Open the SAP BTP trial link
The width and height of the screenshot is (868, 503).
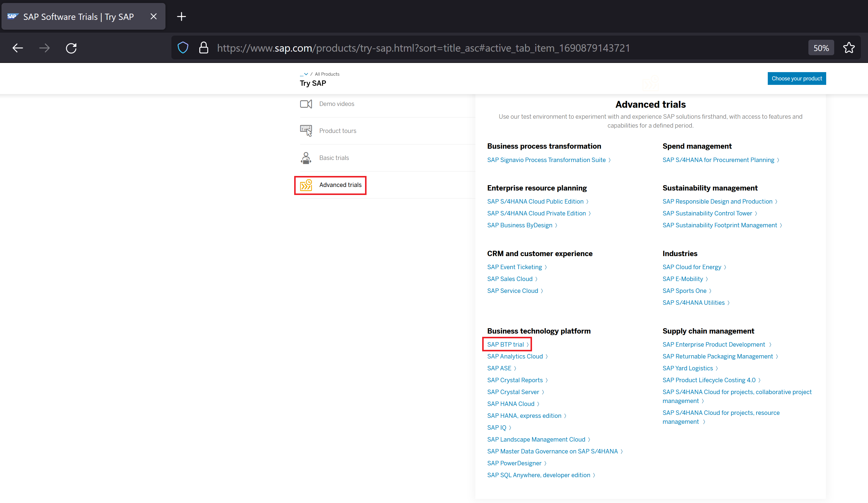pyautogui.click(x=505, y=345)
